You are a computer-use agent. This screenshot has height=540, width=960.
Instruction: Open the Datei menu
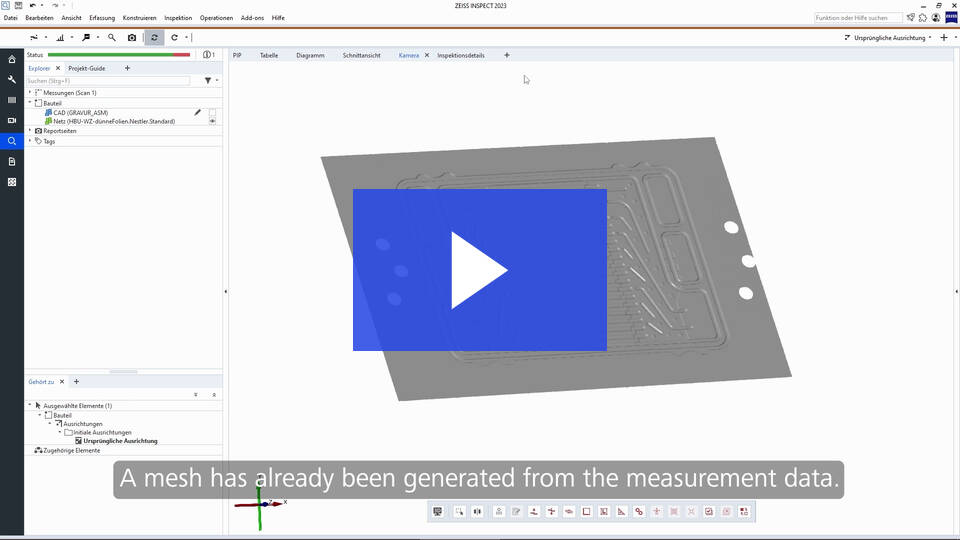click(10, 18)
